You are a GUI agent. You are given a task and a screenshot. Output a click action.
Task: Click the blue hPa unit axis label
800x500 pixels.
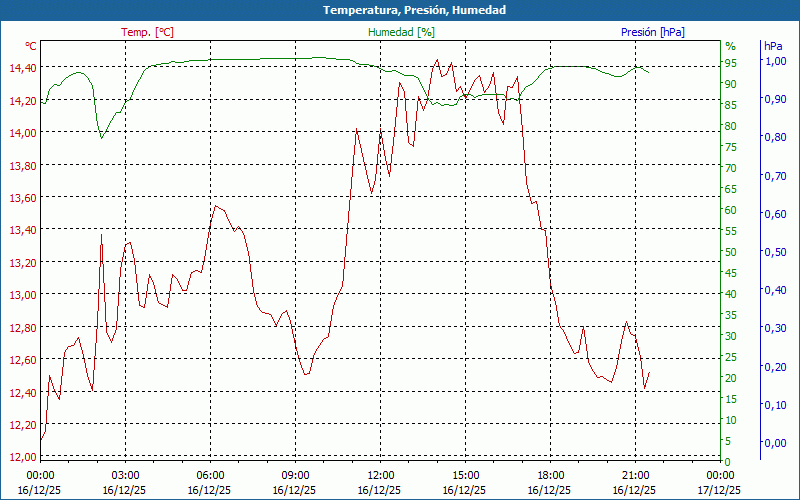click(x=773, y=46)
